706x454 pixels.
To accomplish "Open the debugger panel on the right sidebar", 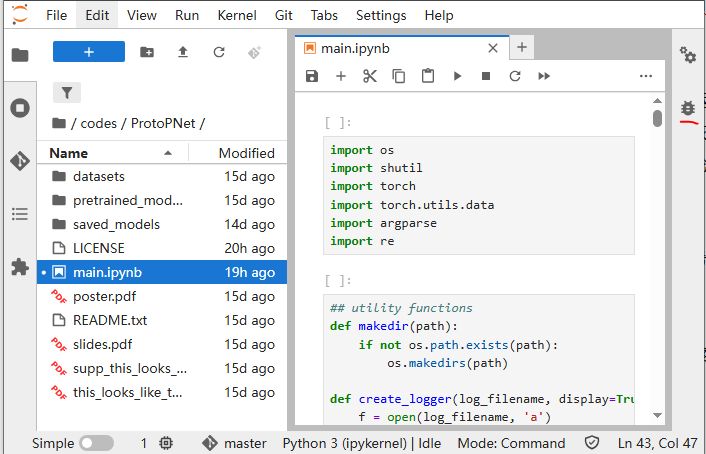I will coord(688,108).
